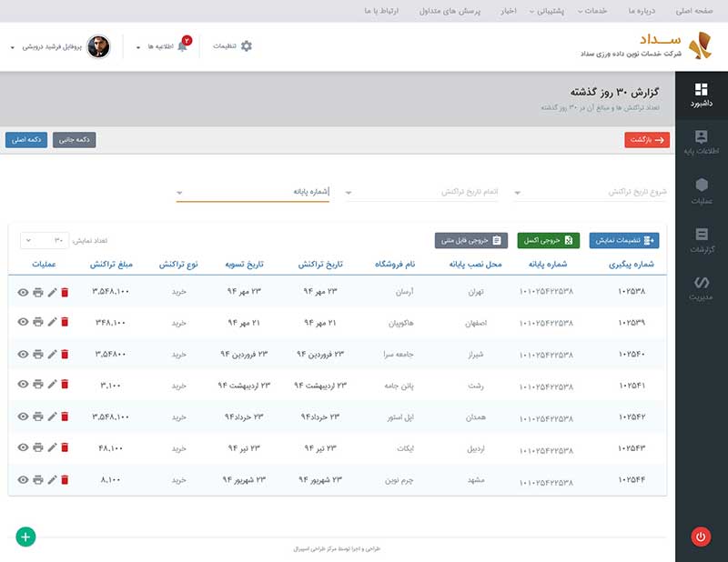The image size is (728, 562).
Task: Open News (اخبار) menu item
Action: tap(509, 11)
